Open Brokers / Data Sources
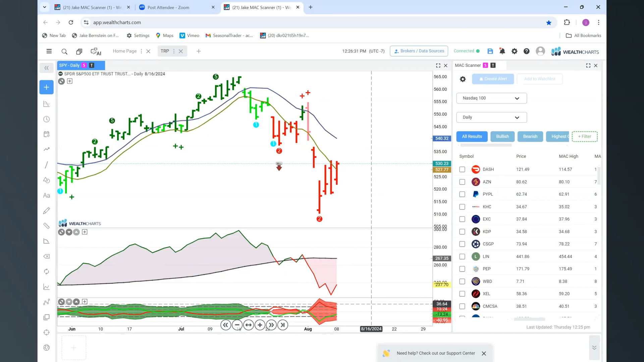The height and width of the screenshot is (362, 644). pyautogui.click(x=419, y=51)
